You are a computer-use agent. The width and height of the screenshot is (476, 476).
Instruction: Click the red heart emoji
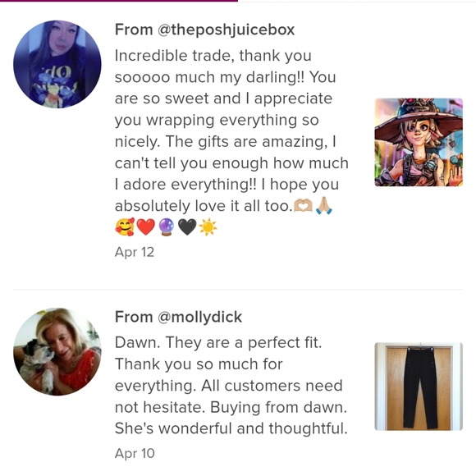(146, 227)
